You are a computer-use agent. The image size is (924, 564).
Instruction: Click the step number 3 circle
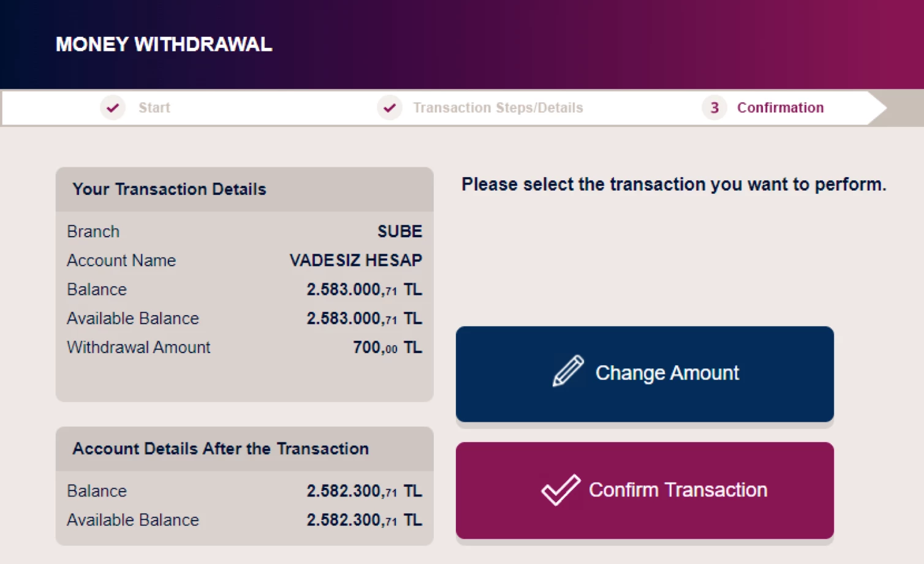click(x=714, y=108)
